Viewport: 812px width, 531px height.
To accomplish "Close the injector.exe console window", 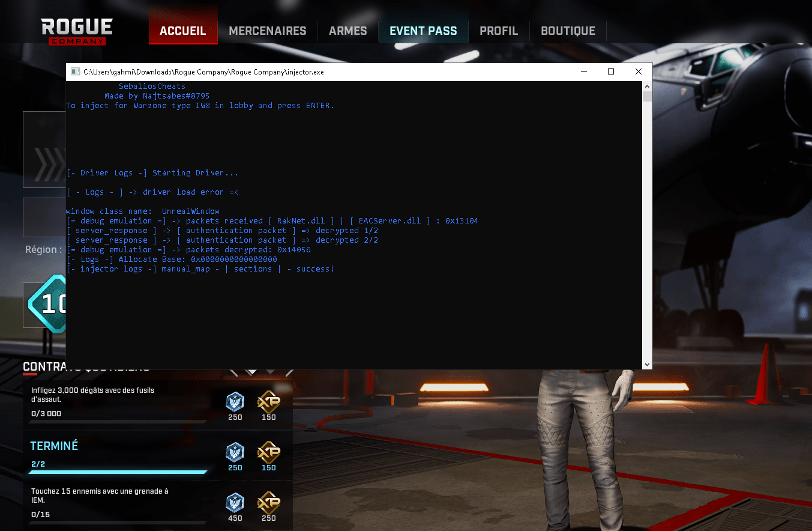I will [x=639, y=71].
